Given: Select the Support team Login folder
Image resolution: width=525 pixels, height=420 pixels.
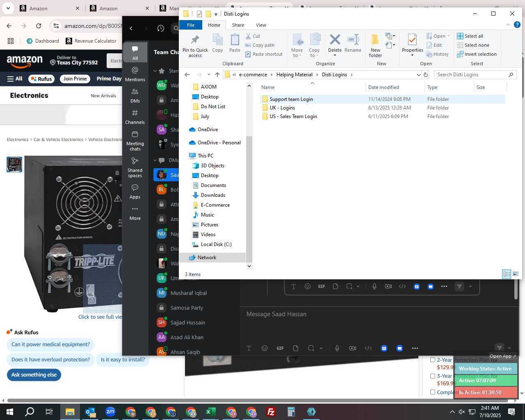Looking at the screenshot, I should (382, 99).
